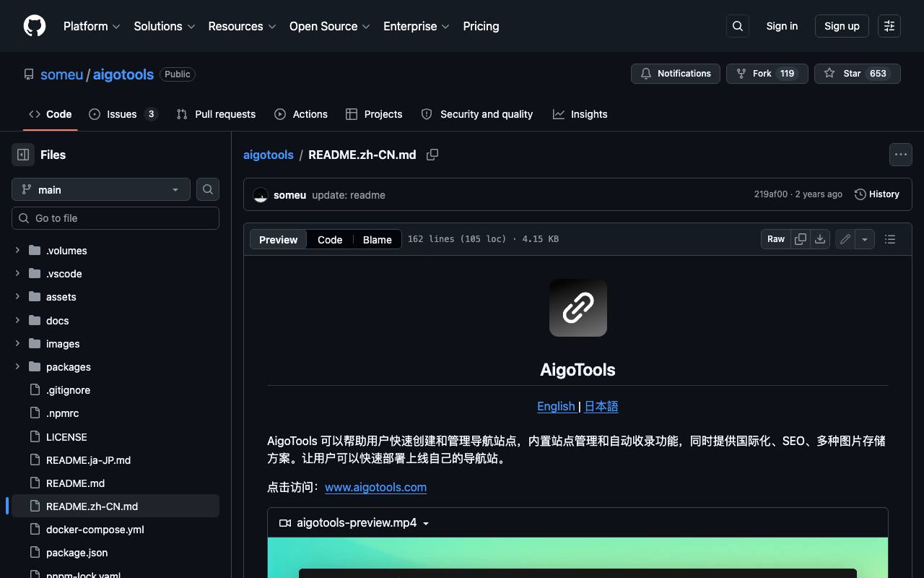Open the search magnifier in the header

pos(738,26)
